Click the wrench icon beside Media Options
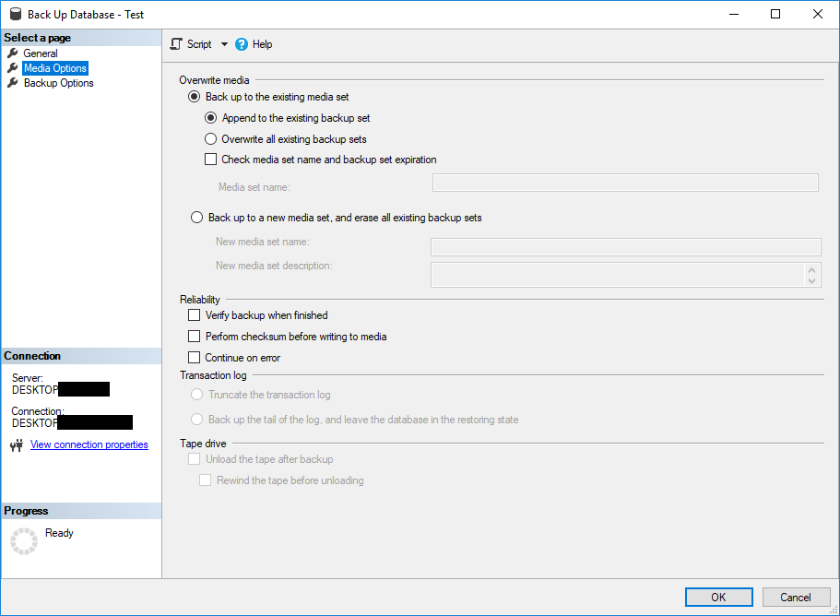 13,68
